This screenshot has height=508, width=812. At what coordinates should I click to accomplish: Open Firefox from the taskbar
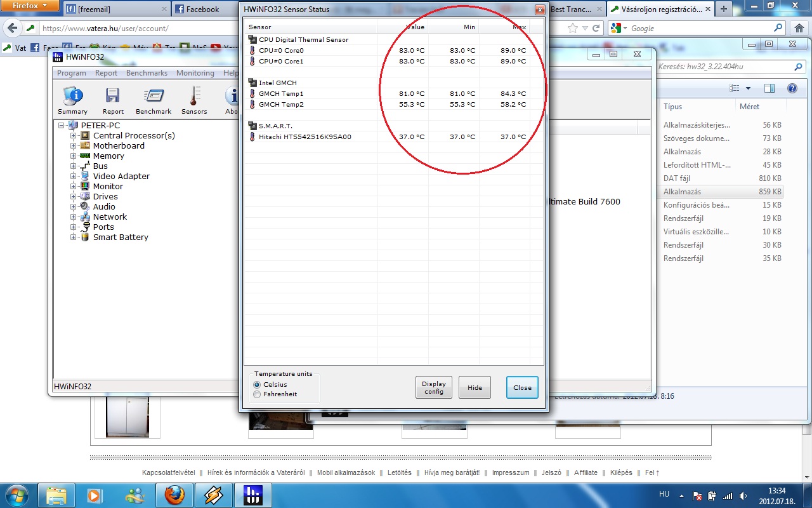tap(174, 495)
